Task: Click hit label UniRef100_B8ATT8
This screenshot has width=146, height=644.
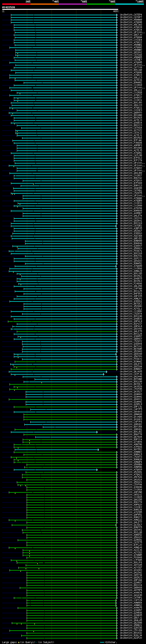Action: tap(131, 434)
